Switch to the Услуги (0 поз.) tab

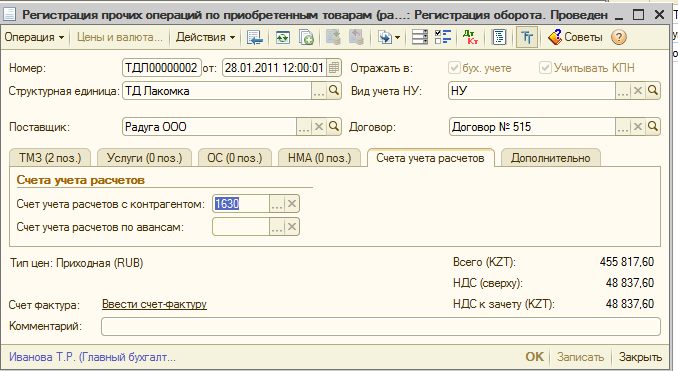tap(144, 158)
